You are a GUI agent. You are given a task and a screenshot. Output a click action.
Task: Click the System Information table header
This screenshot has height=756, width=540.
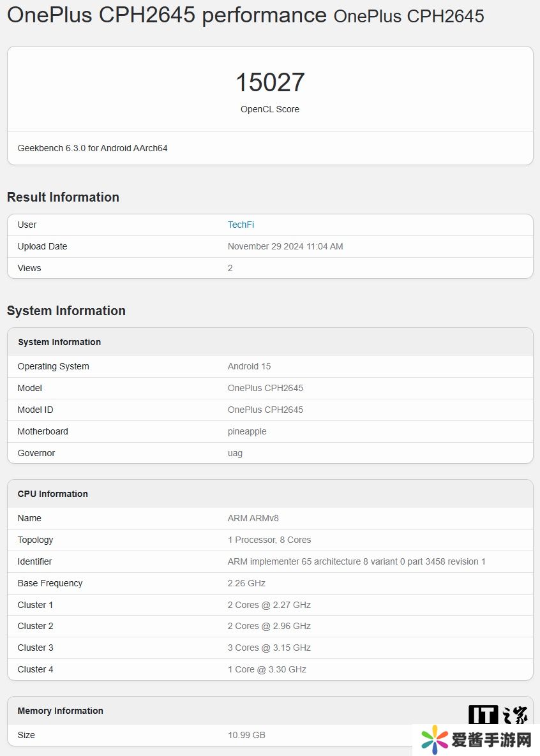pos(59,342)
